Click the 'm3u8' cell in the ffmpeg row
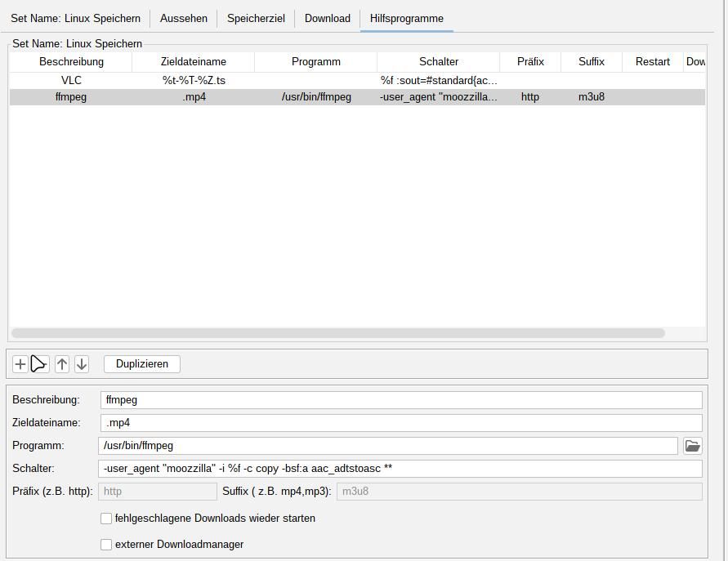This screenshot has height=561, width=728. (592, 97)
